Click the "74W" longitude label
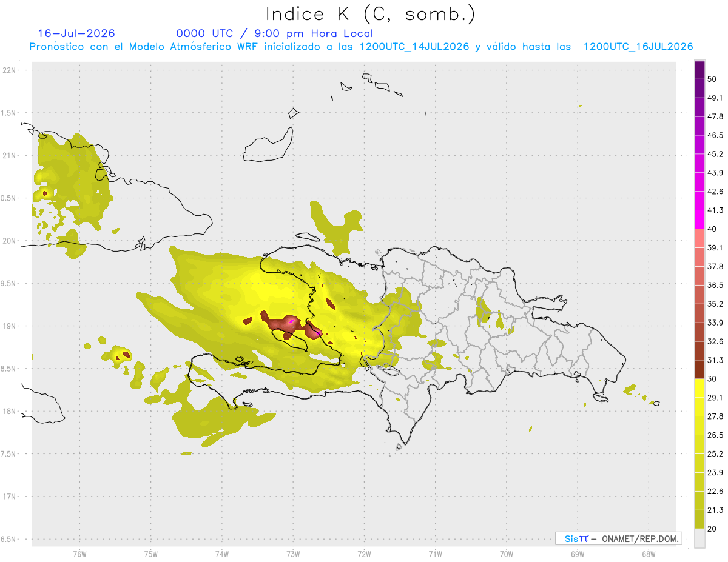This screenshot has width=728, height=562. [x=221, y=554]
